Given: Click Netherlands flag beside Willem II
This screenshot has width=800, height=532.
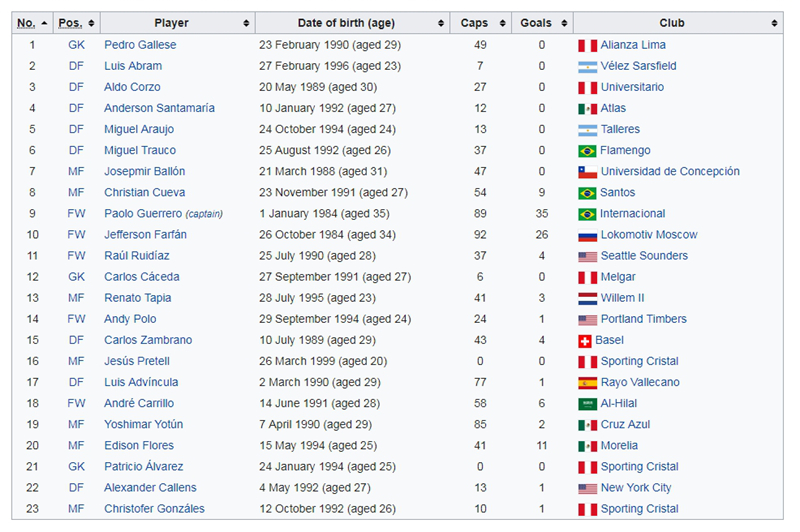Looking at the screenshot, I should tap(587, 299).
